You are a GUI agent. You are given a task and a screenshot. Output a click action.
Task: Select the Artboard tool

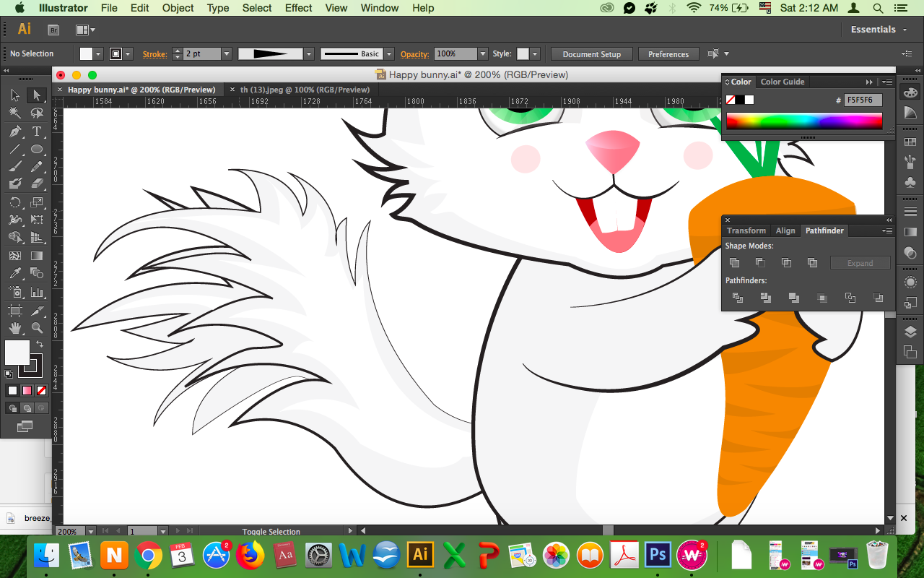[15, 311]
